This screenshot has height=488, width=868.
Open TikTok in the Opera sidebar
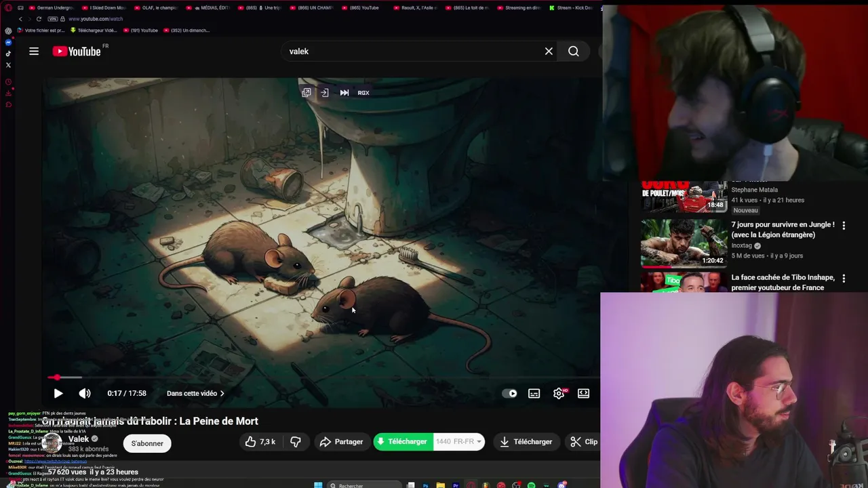8,54
